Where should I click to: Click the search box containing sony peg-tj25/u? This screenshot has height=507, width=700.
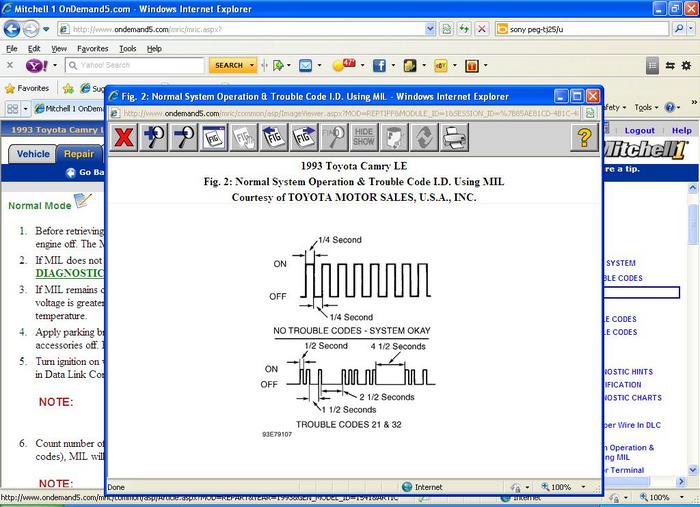click(582, 29)
